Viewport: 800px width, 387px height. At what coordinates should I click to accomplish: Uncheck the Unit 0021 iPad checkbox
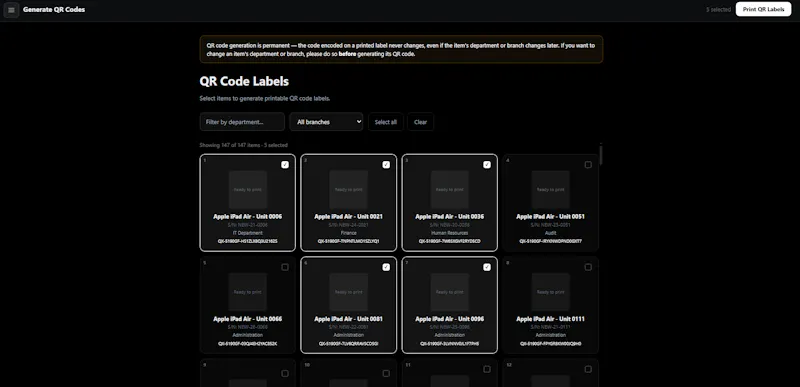(x=386, y=165)
